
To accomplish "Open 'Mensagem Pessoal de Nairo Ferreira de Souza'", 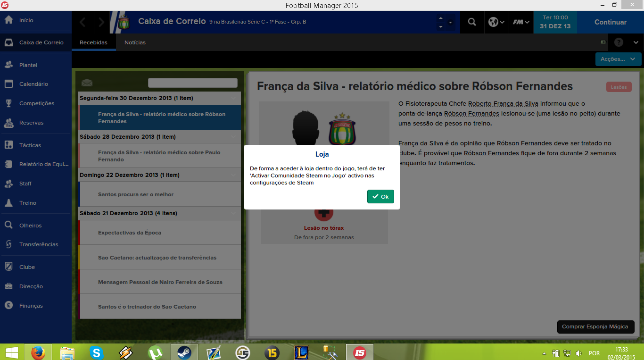I will [x=160, y=282].
